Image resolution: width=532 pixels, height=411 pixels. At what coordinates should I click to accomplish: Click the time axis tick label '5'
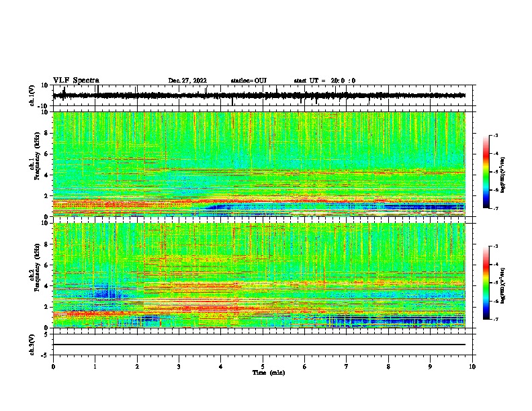pyautogui.click(x=263, y=367)
